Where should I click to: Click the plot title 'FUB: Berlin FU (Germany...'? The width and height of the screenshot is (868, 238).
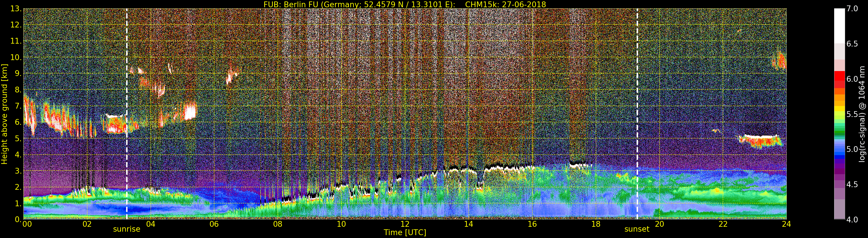tap(405, 4)
